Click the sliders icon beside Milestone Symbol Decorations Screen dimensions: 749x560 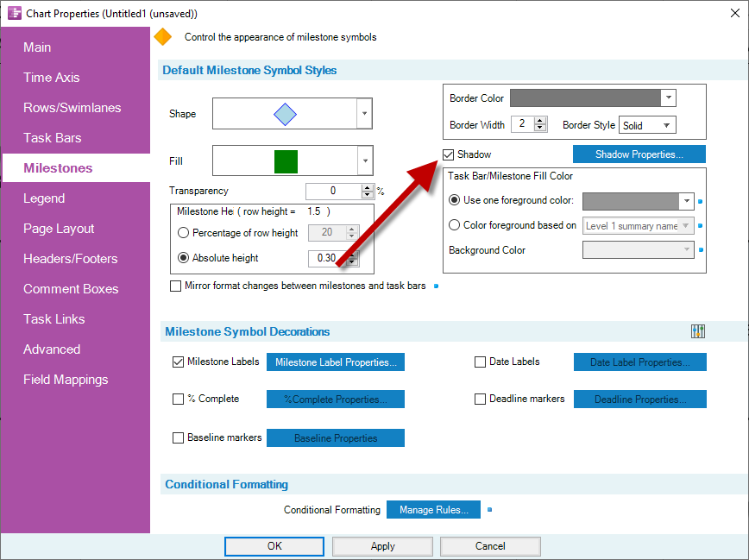698,331
